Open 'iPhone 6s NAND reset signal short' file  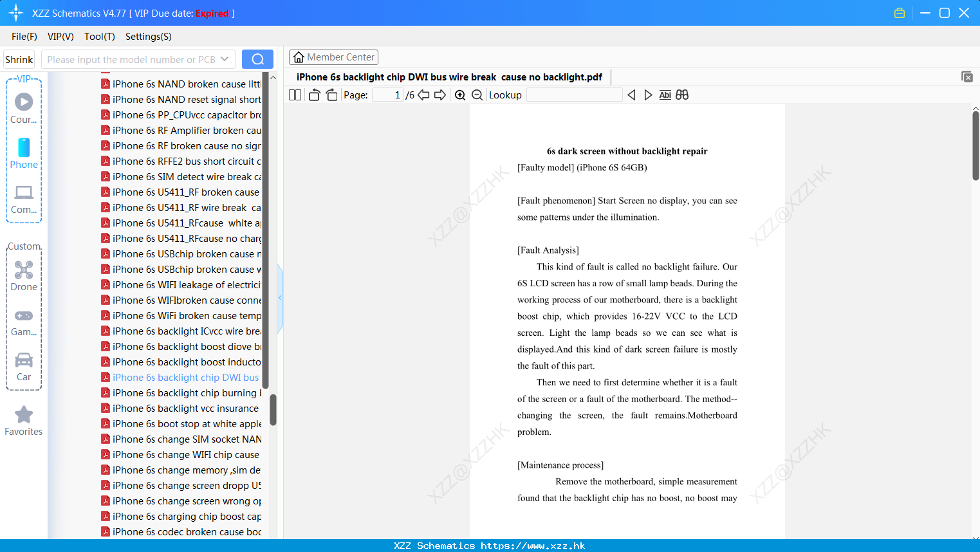pos(181,100)
